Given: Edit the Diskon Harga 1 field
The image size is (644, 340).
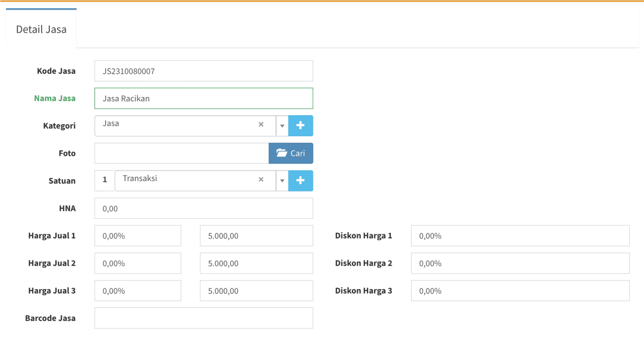Looking at the screenshot, I should pos(520,236).
